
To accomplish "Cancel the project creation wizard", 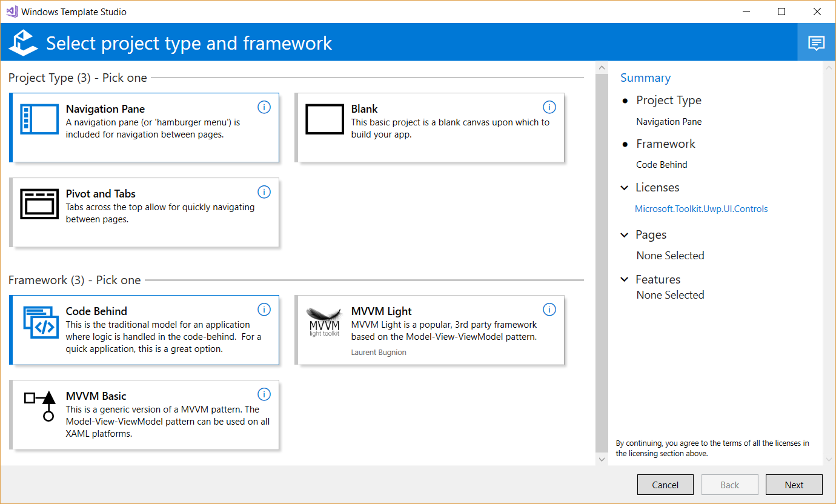I will (x=665, y=485).
